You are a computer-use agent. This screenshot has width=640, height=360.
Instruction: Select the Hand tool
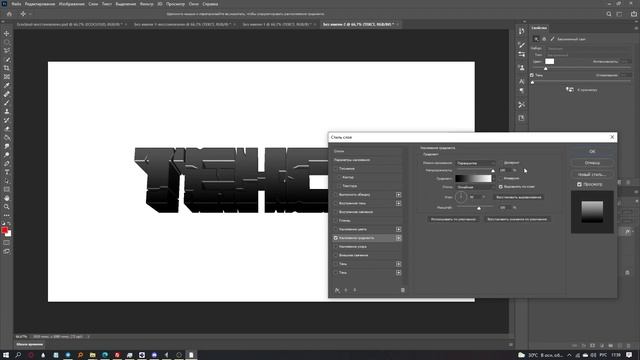pyautogui.click(x=7, y=198)
